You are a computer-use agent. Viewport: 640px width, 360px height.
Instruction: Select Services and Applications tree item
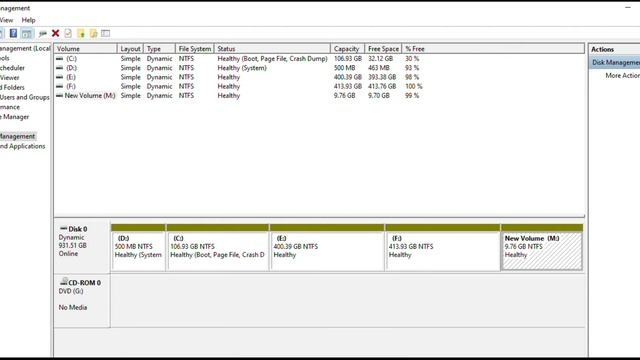22,146
